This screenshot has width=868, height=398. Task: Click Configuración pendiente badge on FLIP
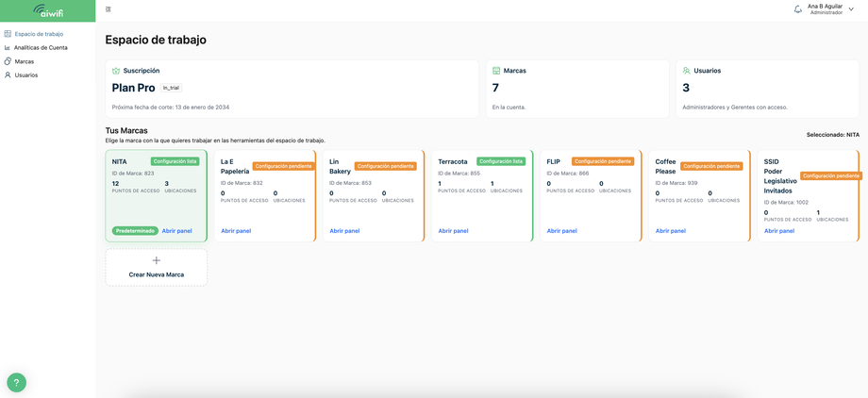pos(603,161)
